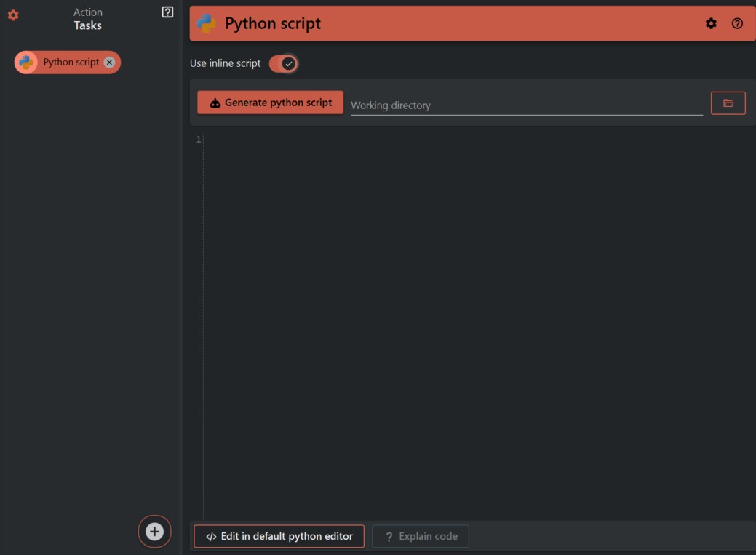Click the Use inline script label

click(x=225, y=63)
